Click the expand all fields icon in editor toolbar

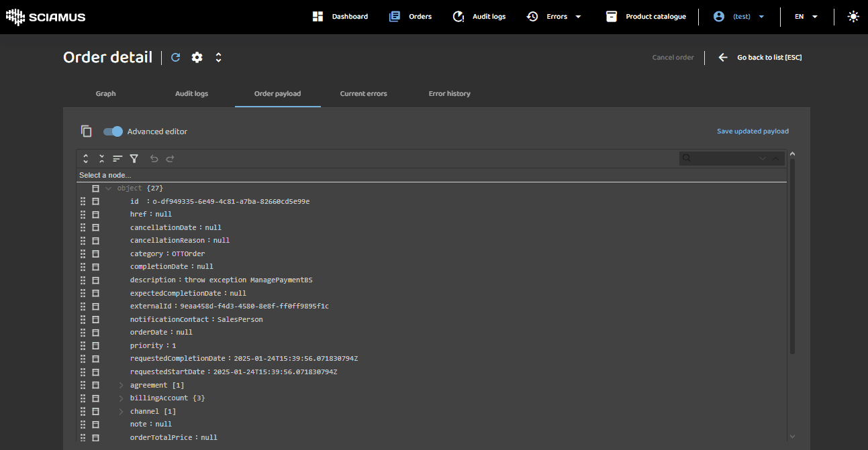[86, 159]
